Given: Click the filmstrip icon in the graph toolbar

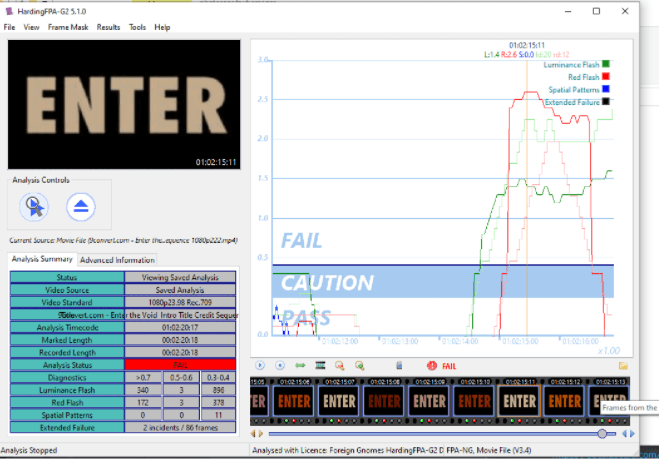Looking at the screenshot, I should click(320, 366).
